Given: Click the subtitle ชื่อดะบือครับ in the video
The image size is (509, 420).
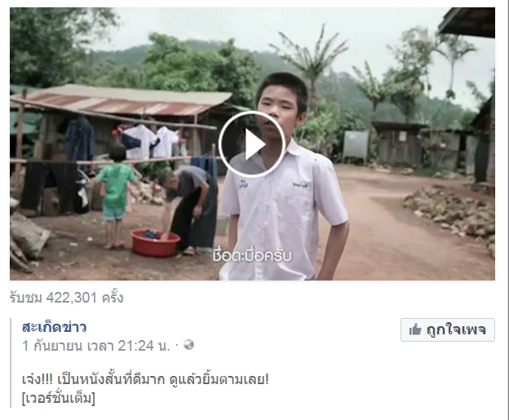Looking at the screenshot, I should tap(252, 255).
